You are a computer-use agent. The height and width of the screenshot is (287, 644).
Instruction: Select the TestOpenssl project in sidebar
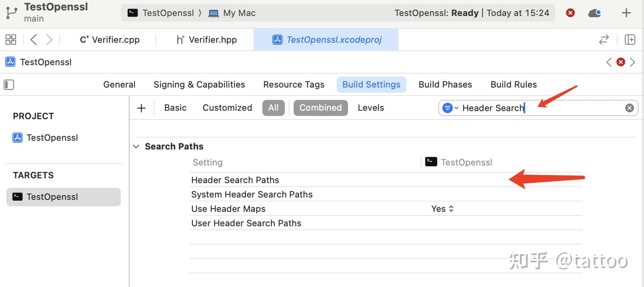[52, 138]
